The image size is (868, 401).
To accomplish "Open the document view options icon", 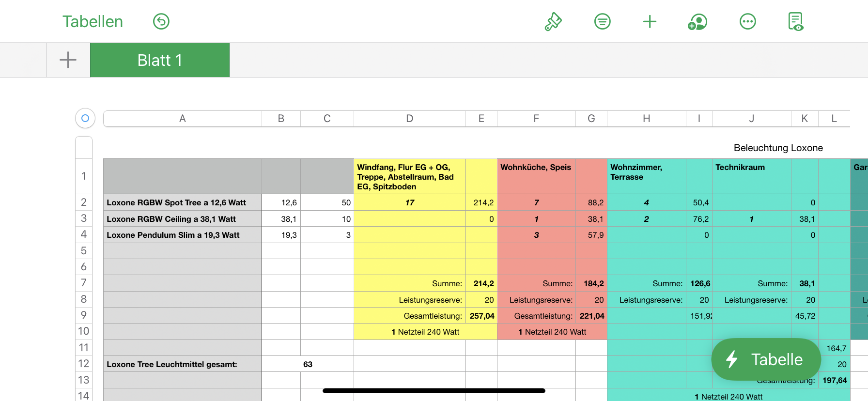I will (796, 21).
